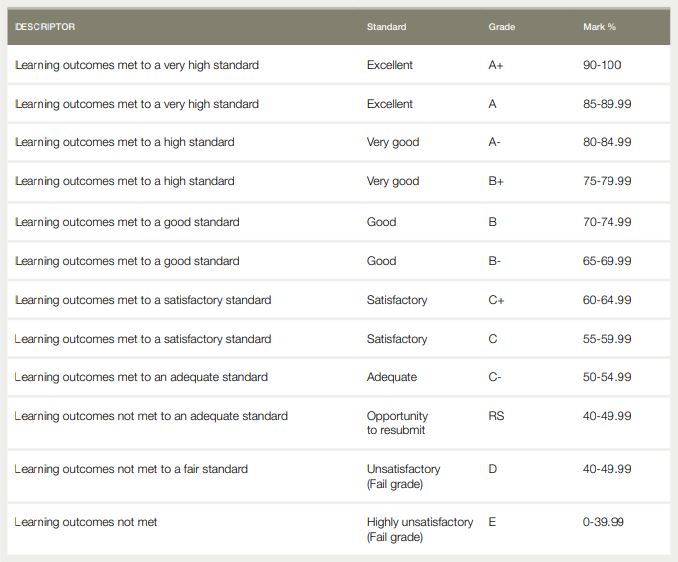Click the B+ grade cell
678x562 pixels.
[495, 181]
